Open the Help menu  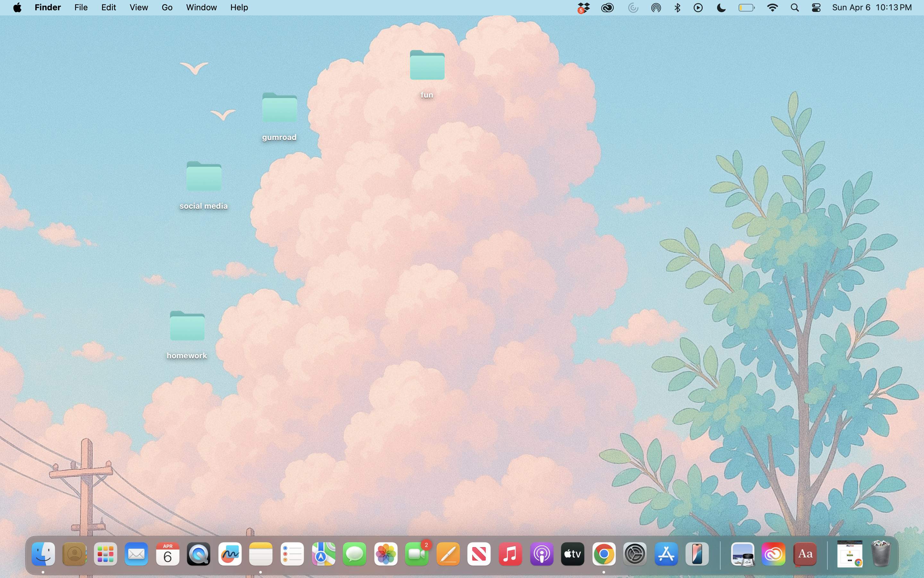click(x=239, y=8)
